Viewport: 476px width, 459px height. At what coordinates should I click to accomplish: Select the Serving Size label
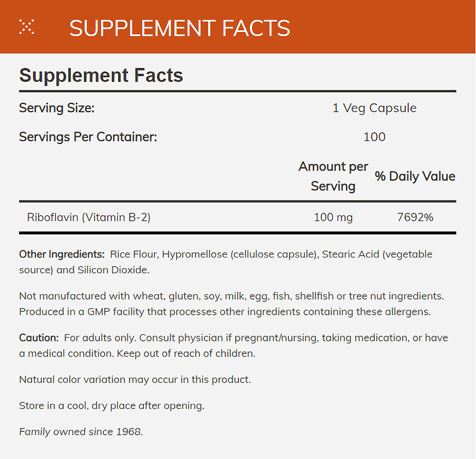57,108
